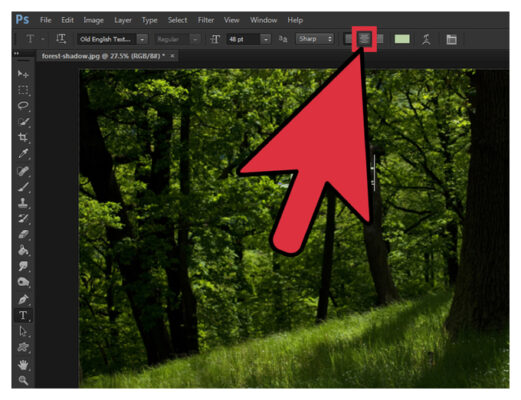Switch to forest-shadow.jpg document tab

click(103, 56)
